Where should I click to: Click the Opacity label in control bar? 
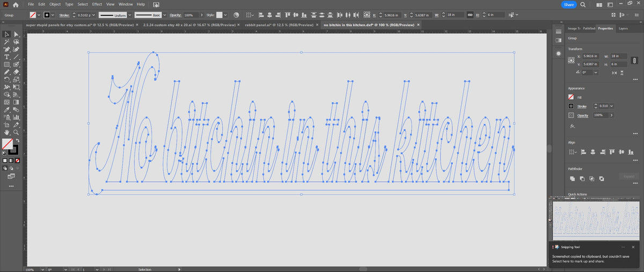pos(175,15)
